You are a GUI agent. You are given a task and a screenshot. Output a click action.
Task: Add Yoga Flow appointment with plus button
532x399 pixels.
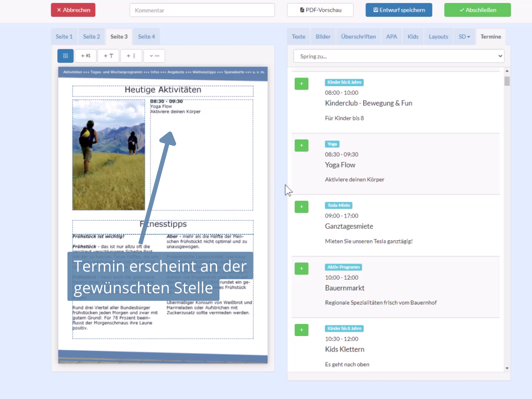[301, 145]
